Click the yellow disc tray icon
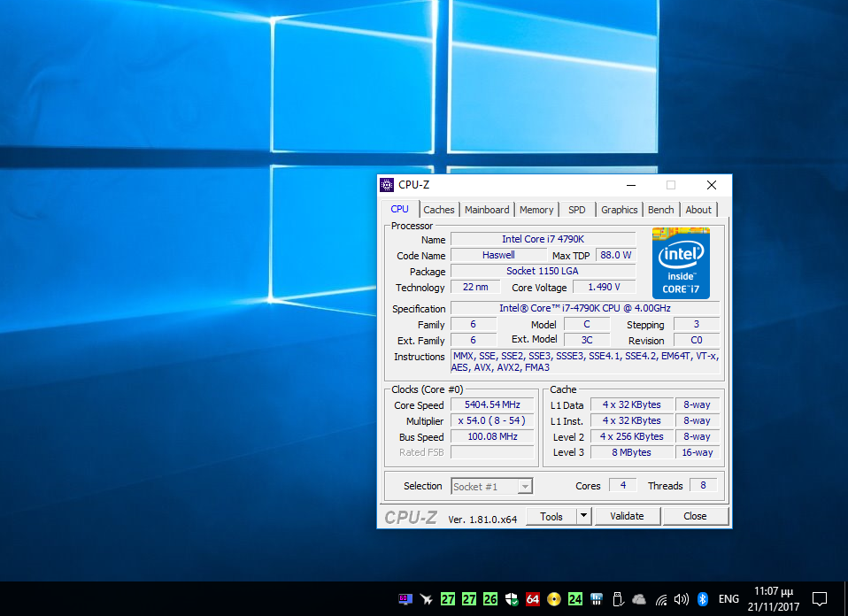Screen dimensions: 848x616 pos(554,598)
